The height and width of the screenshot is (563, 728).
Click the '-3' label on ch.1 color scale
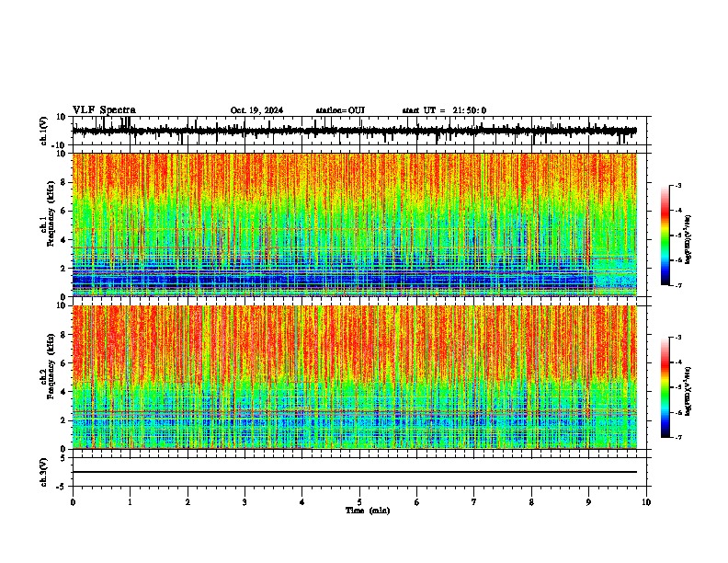(677, 185)
